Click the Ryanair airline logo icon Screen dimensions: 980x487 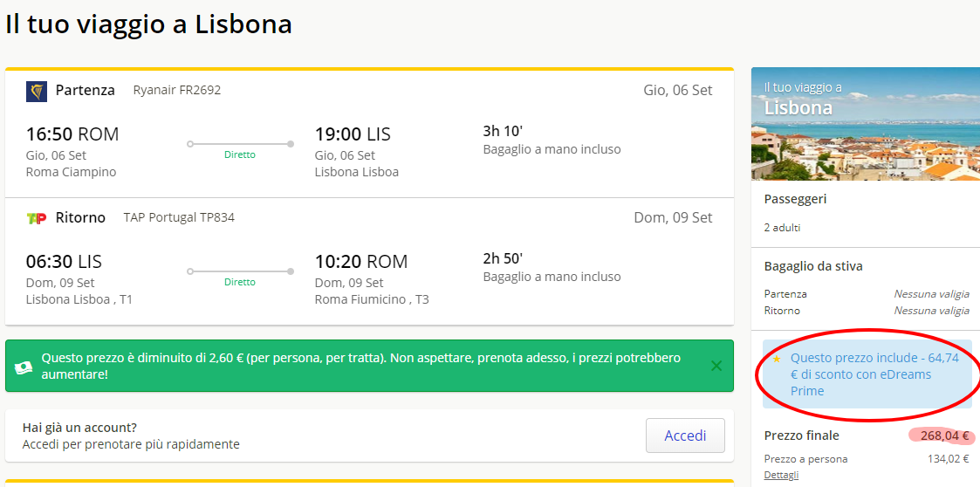[x=37, y=91]
